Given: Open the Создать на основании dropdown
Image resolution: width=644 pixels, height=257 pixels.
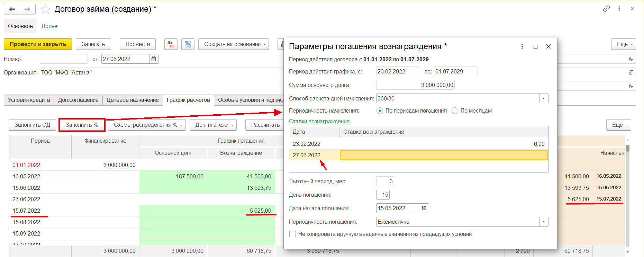Looking at the screenshot, I should 234,44.
